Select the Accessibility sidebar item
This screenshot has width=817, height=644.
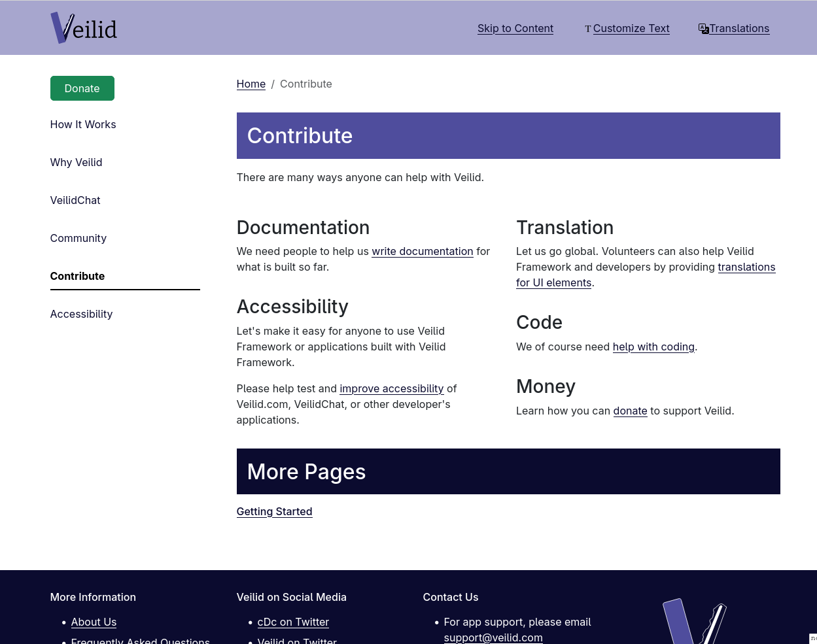81,314
